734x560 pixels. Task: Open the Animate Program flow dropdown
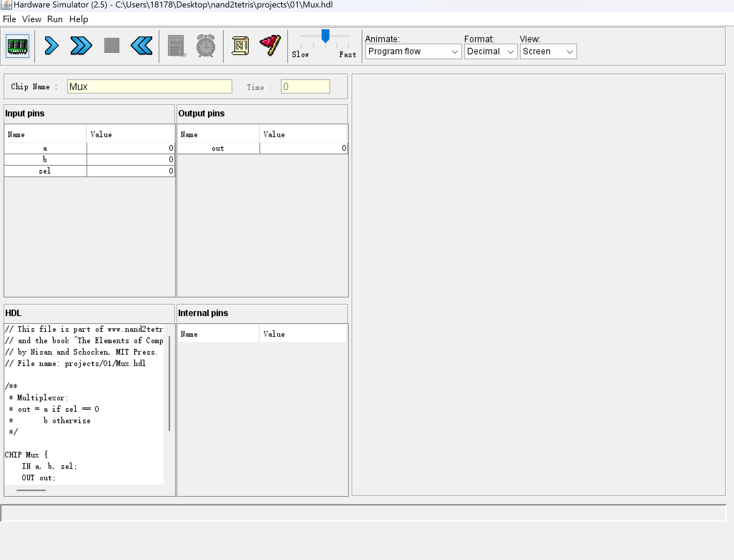[x=413, y=51]
